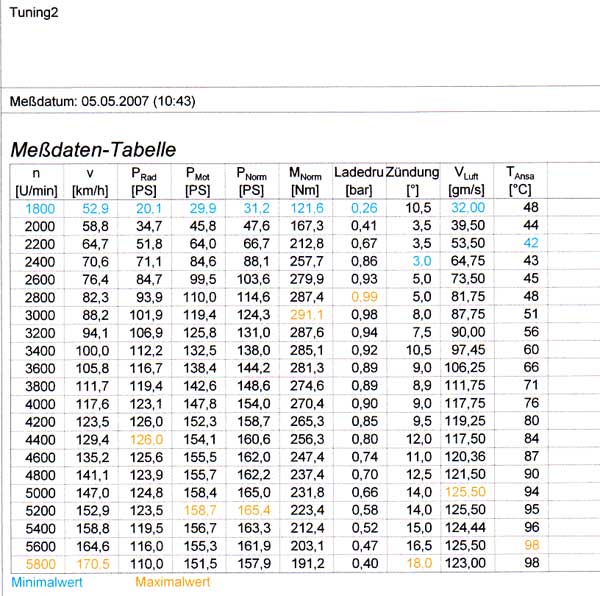The image size is (600, 596).
Task: Click the 'Meßdaten-Tabelle' heading
Action: click(x=93, y=150)
